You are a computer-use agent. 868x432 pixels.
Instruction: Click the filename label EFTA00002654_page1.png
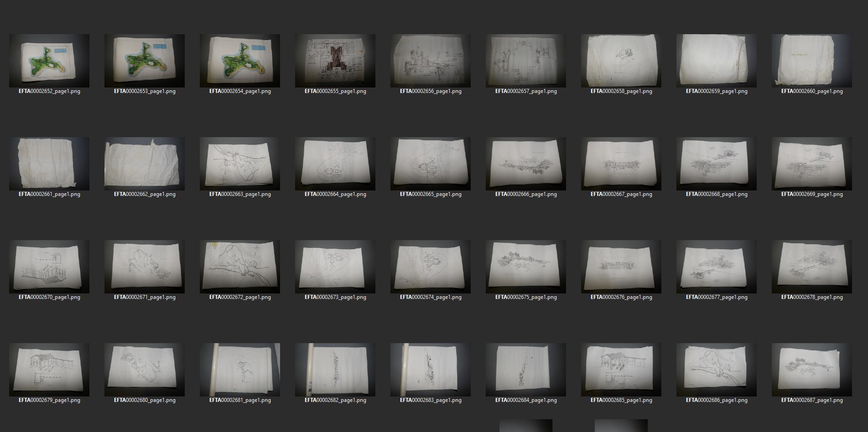point(240,91)
